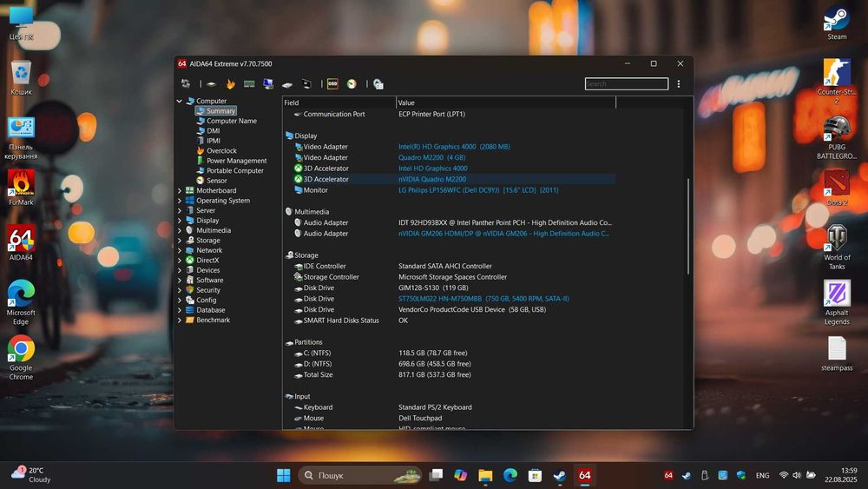Select AIDA64 desktop shortcut

coord(21,242)
